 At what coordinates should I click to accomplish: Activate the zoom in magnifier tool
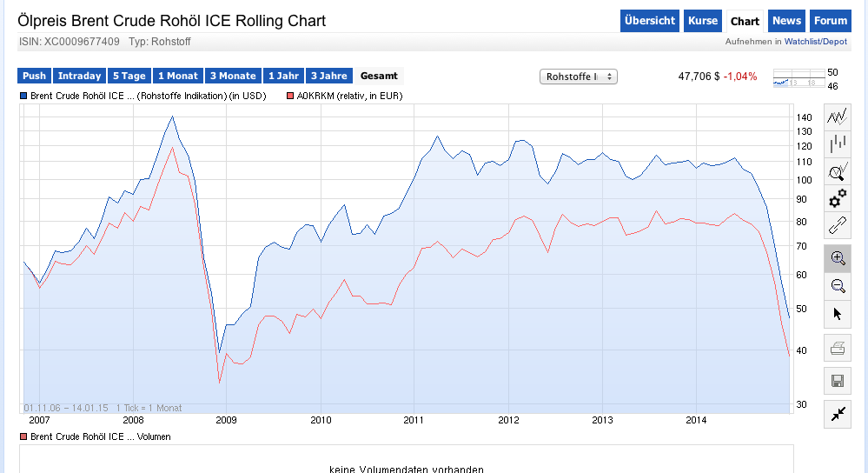tap(838, 258)
